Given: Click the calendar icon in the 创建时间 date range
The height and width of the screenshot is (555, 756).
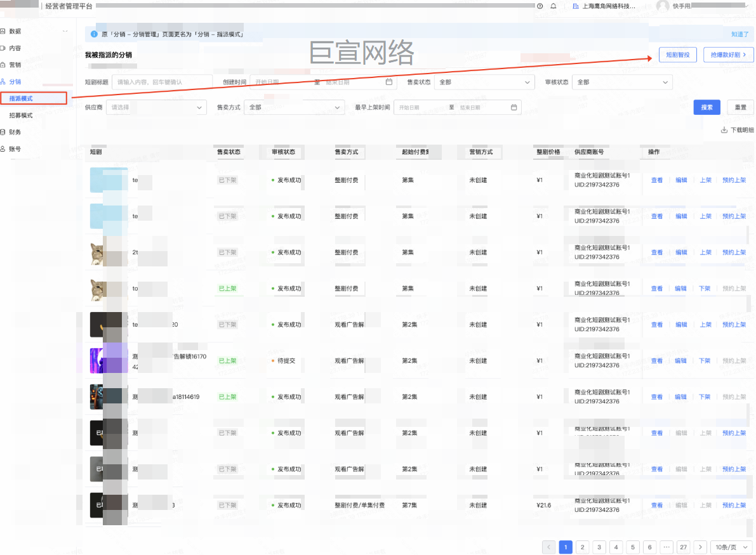Looking at the screenshot, I should [389, 82].
